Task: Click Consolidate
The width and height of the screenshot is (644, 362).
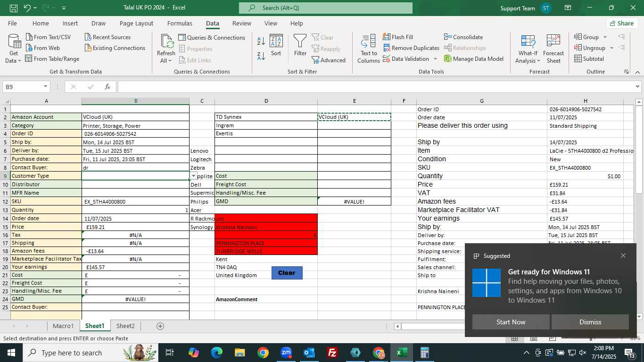Action: [463, 37]
